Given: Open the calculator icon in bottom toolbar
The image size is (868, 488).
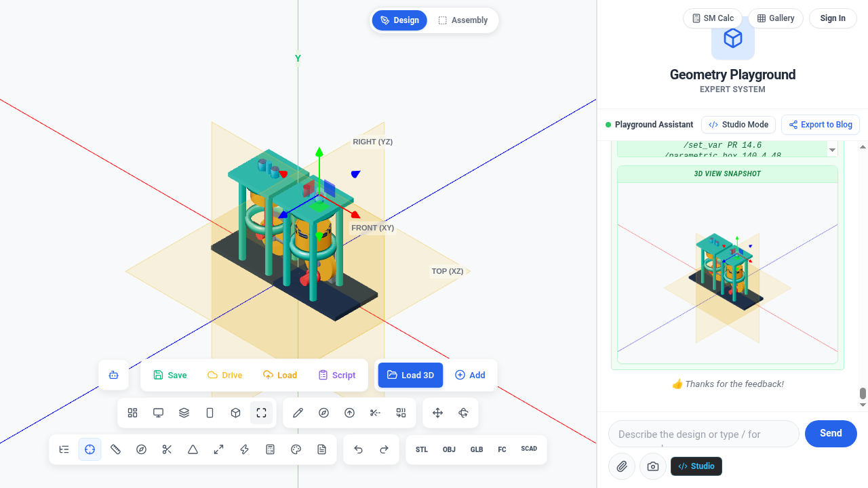Looking at the screenshot, I should [x=271, y=449].
